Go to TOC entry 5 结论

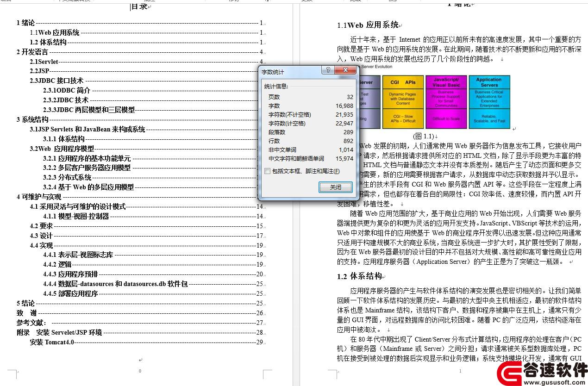[140, 303]
